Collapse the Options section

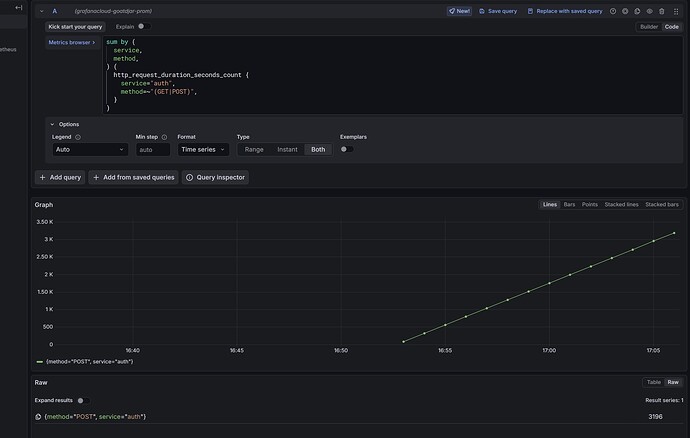point(65,125)
